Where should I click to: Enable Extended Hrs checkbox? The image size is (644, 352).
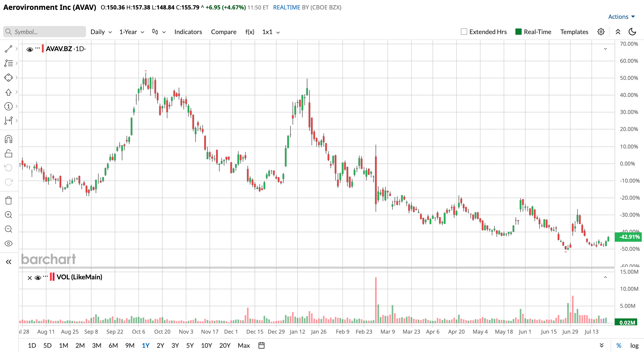coord(464,32)
